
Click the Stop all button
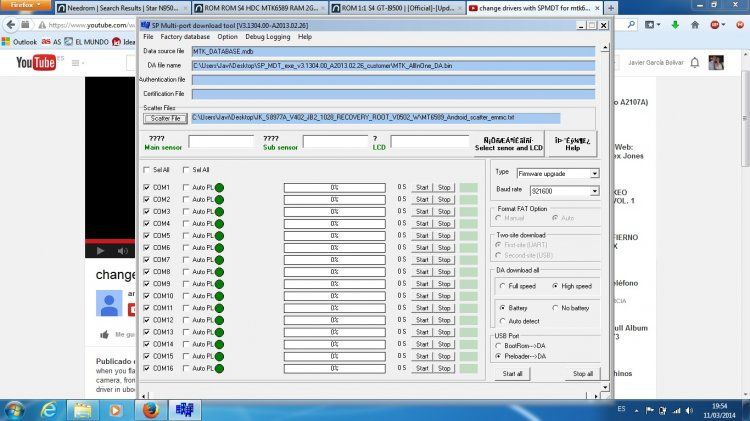583,374
